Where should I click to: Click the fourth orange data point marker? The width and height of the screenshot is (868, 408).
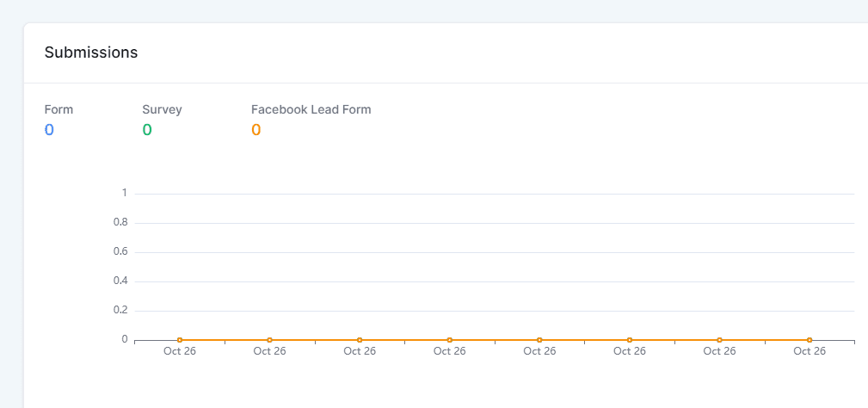tap(450, 340)
